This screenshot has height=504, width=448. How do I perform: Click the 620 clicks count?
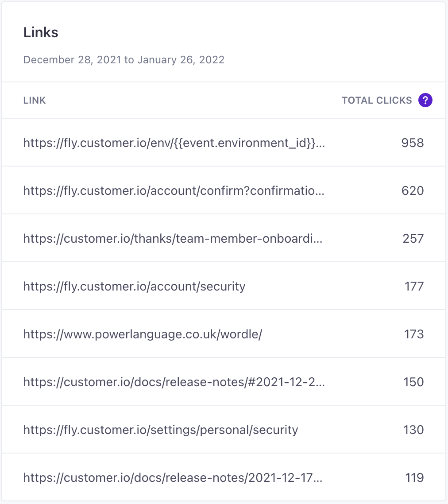point(412,191)
